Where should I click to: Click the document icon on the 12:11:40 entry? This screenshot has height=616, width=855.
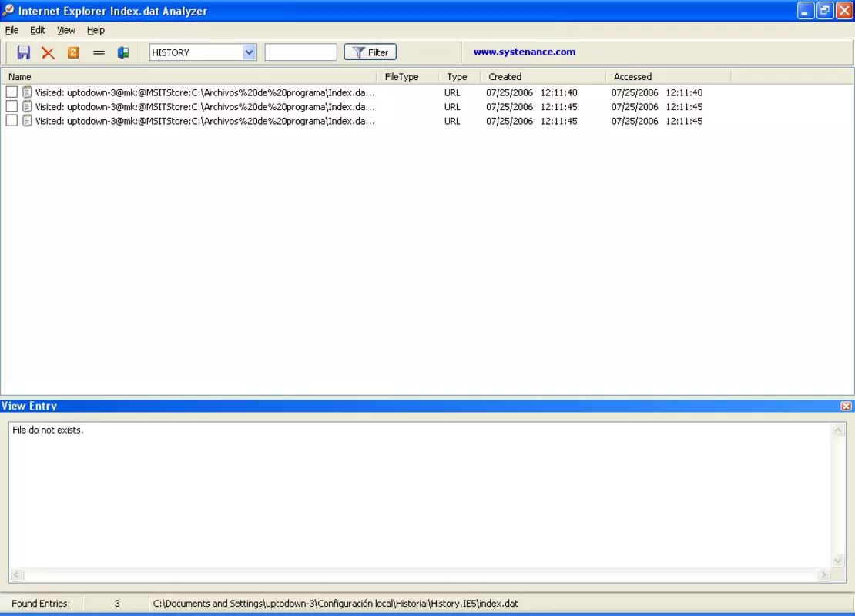27,92
